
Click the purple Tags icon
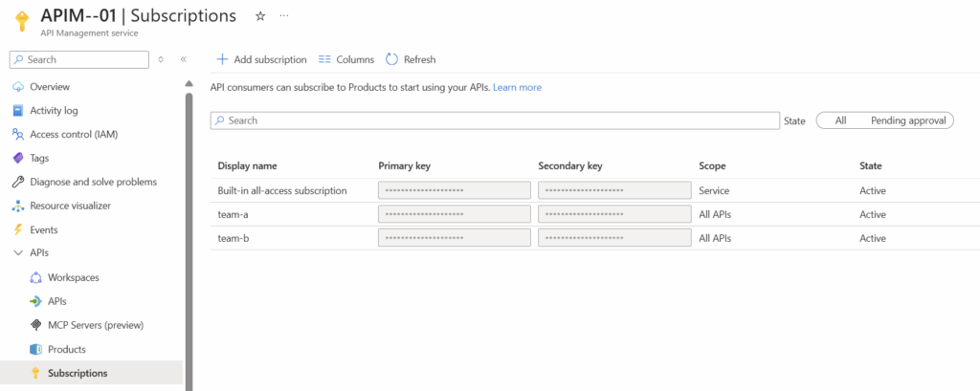pyautogui.click(x=17, y=159)
